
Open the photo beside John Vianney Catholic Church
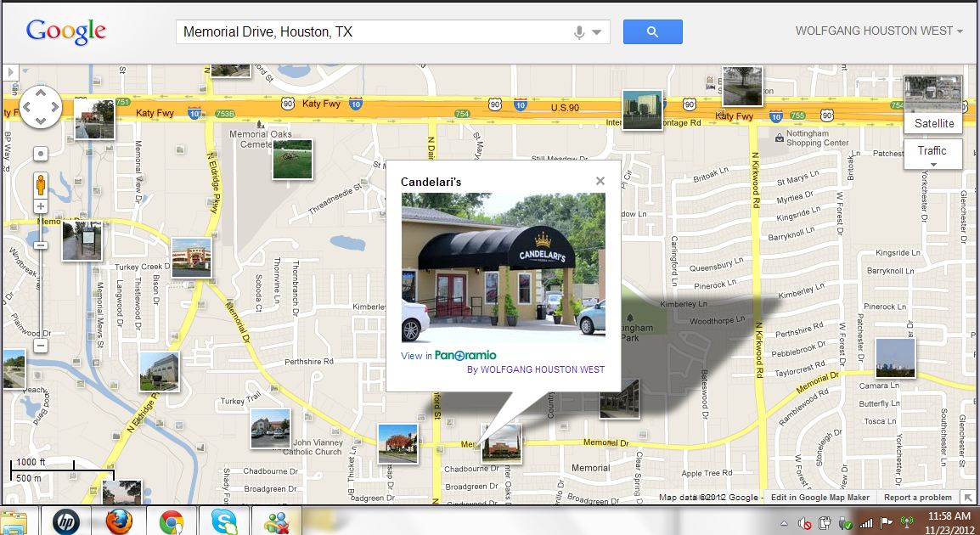pyautogui.click(x=270, y=429)
